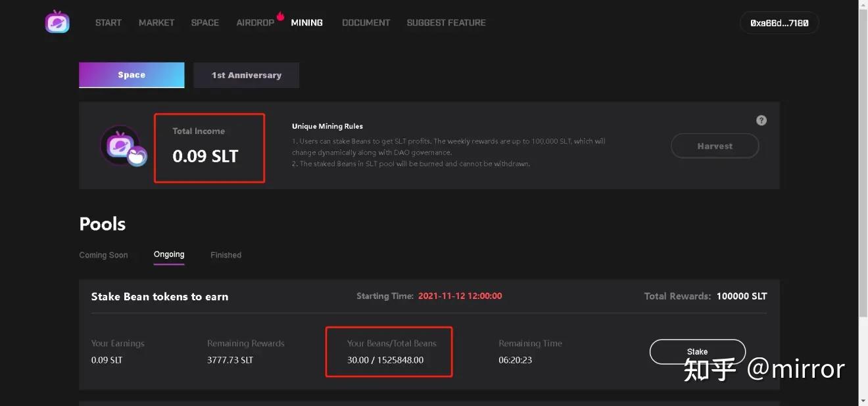View the Finished pools tab
Image resolution: width=868 pixels, height=406 pixels.
[x=226, y=255]
